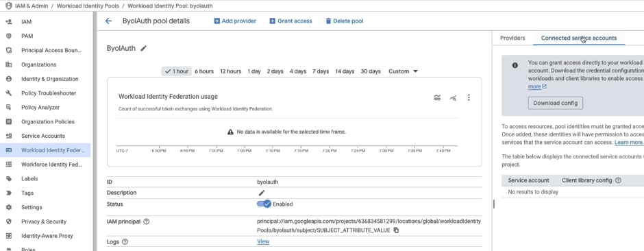Open Privacy & Security shield icon
Viewport: 644px width, 251px height.
[x=9, y=222]
